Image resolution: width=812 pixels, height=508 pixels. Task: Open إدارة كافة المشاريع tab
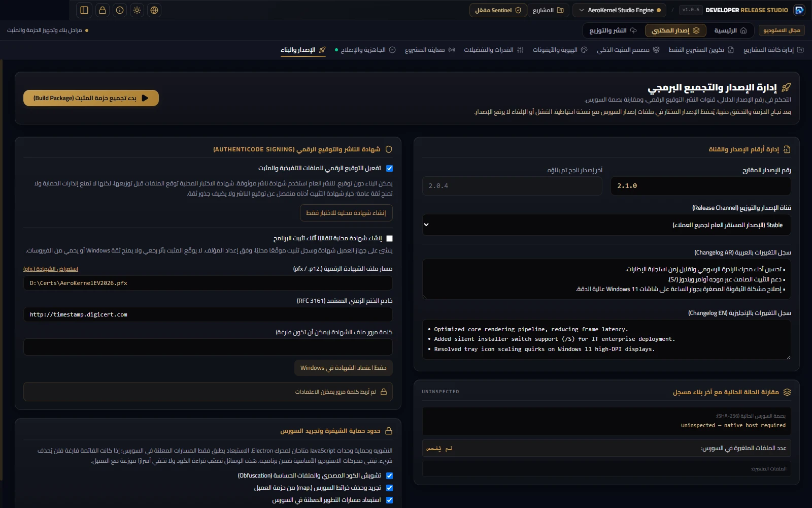click(x=773, y=50)
